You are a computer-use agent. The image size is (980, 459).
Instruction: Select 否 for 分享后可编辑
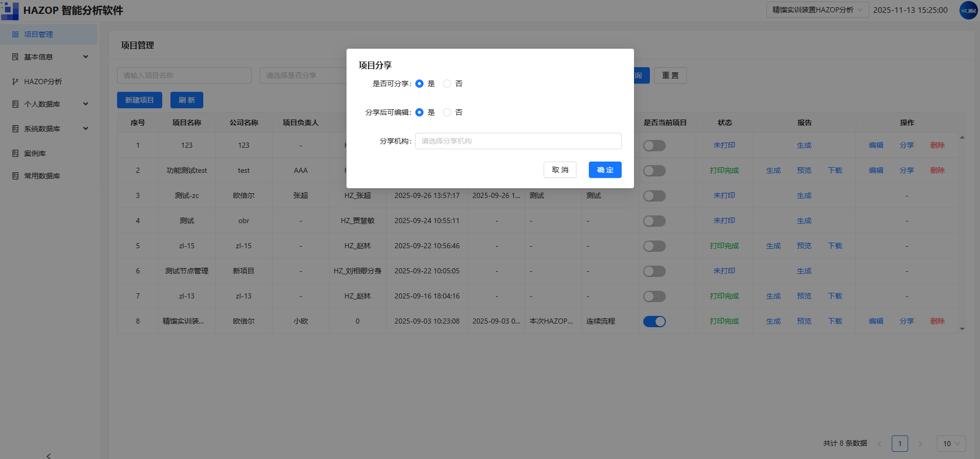pyautogui.click(x=447, y=112)
